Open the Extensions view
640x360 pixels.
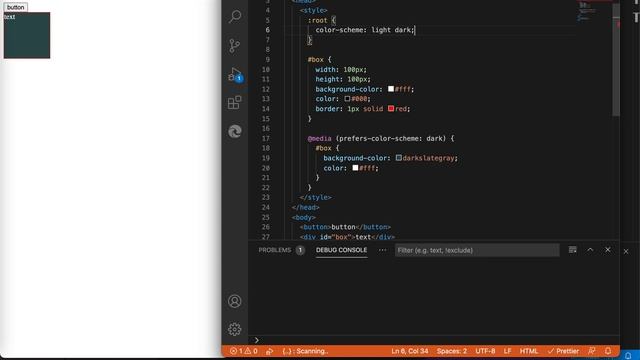(x=235, y=103)
